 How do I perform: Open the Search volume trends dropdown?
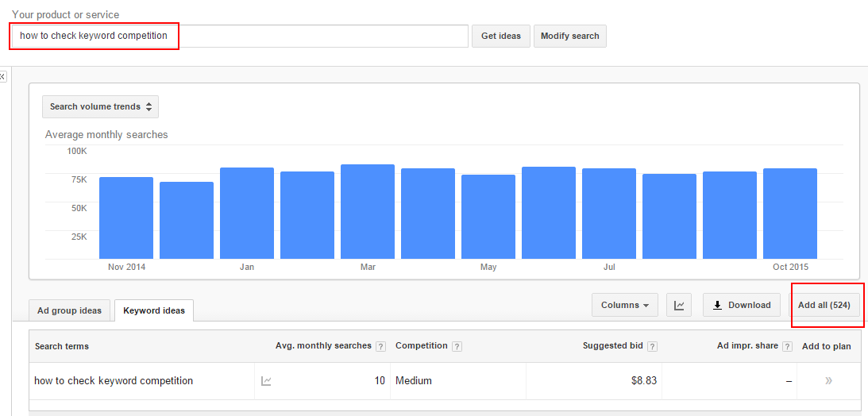100,106
